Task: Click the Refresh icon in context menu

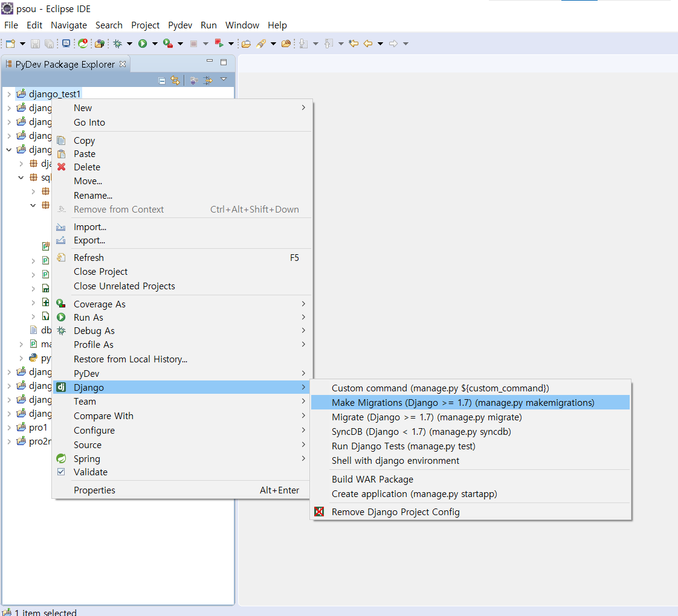Action: 62,258
